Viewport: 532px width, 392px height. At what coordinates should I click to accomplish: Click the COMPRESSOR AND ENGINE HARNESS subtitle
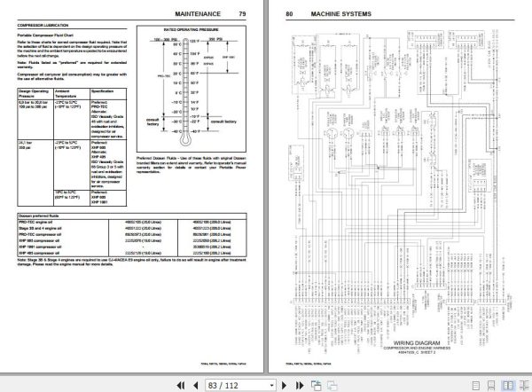[417, 349]
